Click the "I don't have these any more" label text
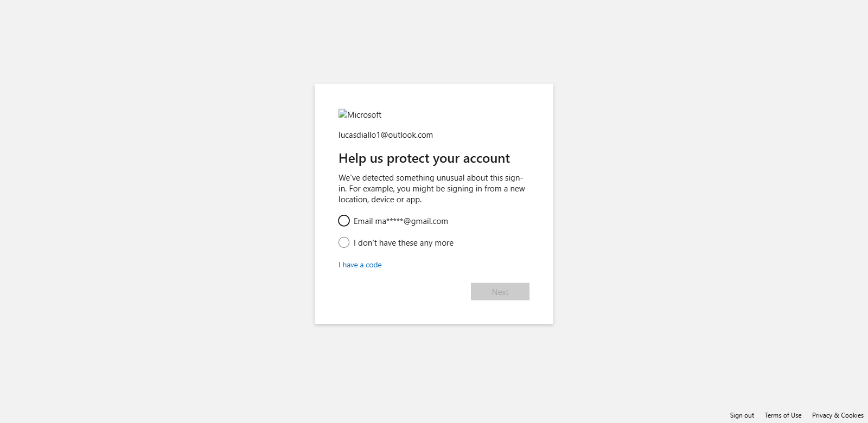The width and height of the screenshot is (868, 423). [x=404, y=243]
